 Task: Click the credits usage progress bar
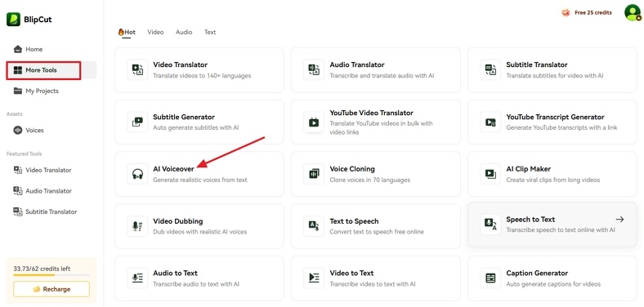(51, 275)
